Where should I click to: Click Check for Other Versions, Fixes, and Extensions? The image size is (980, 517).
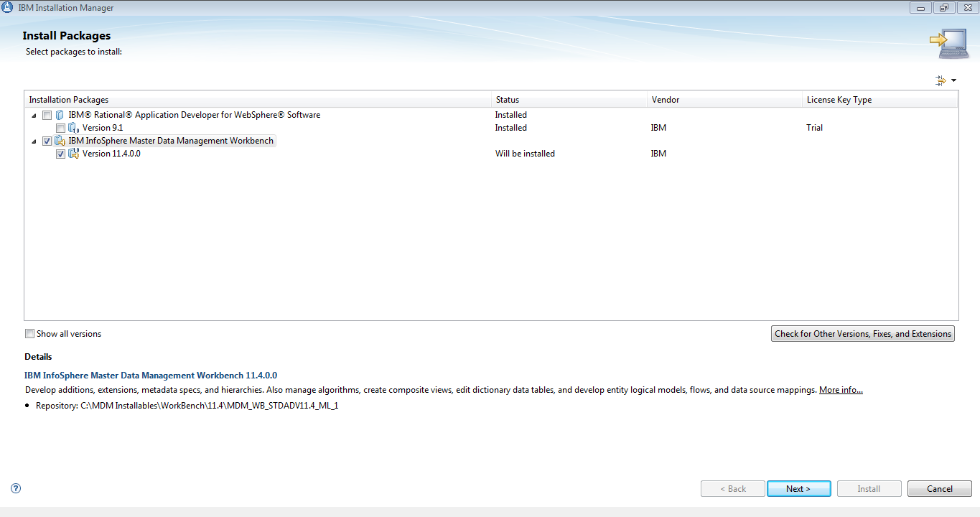tap(863, 333)
